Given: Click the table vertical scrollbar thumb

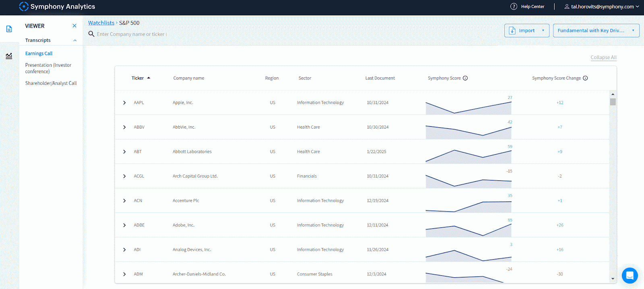Looking at the screenshot, I should 613,102.
